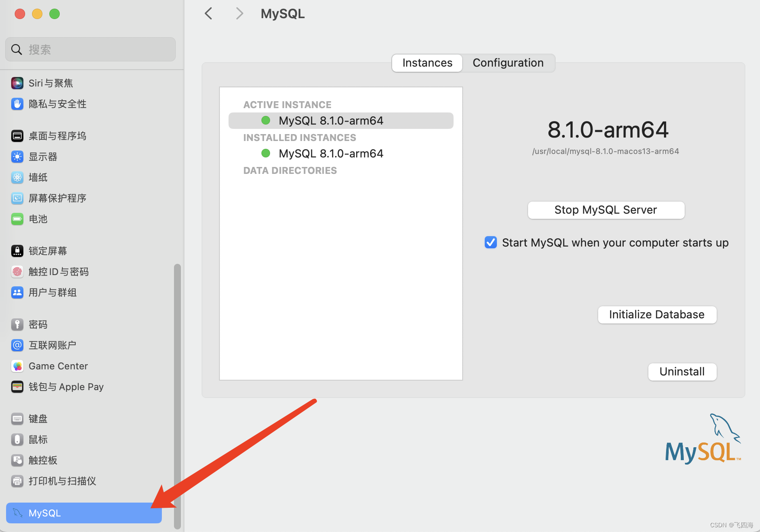Click the 触控板 trackpad icon
Viewport: 760px width, 532px height.
point(17,460)
